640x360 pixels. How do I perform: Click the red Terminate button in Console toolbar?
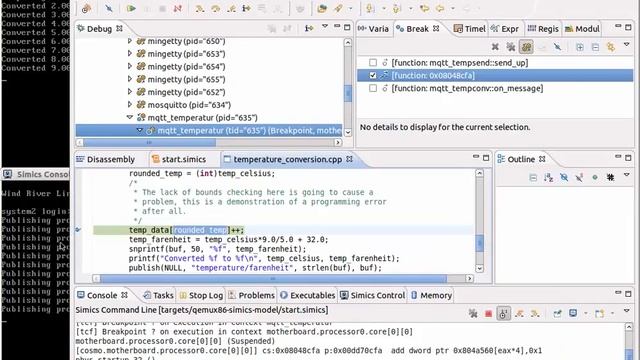(488, 313)
